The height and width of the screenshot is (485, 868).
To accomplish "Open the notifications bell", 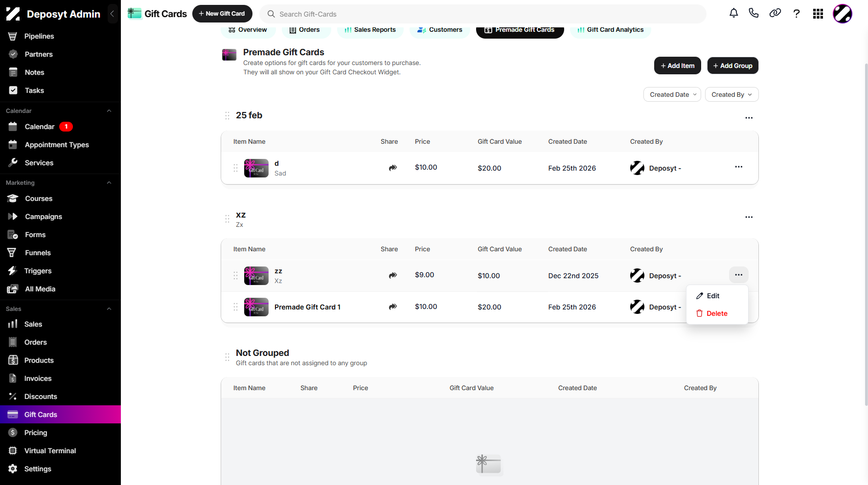I will click(x=733, y=14).
